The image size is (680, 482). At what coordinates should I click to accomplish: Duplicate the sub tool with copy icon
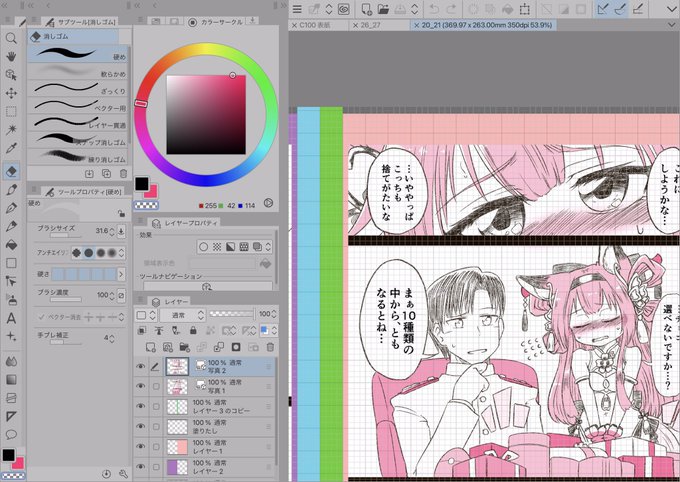pos(106,174)
